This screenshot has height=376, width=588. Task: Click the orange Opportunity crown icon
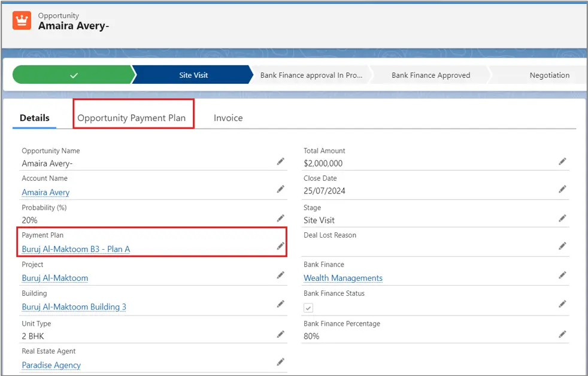click(22, 21)
